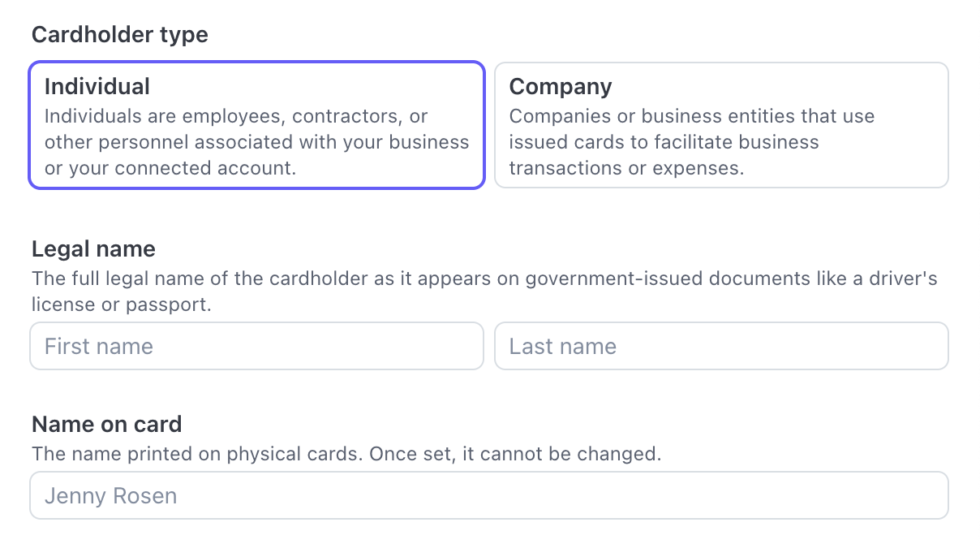Click inside the second Legal name box
This screenshot has height=544, width=980.
point(721,346)
